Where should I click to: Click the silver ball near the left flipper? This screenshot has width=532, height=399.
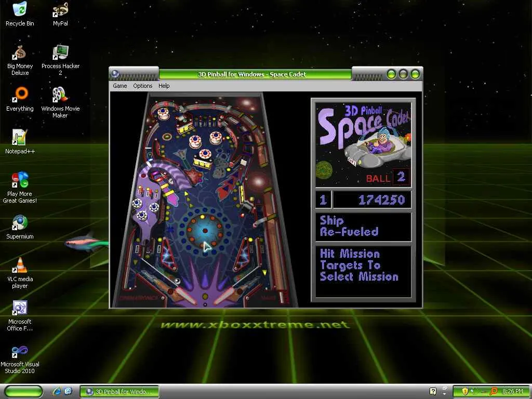point(177,281)
